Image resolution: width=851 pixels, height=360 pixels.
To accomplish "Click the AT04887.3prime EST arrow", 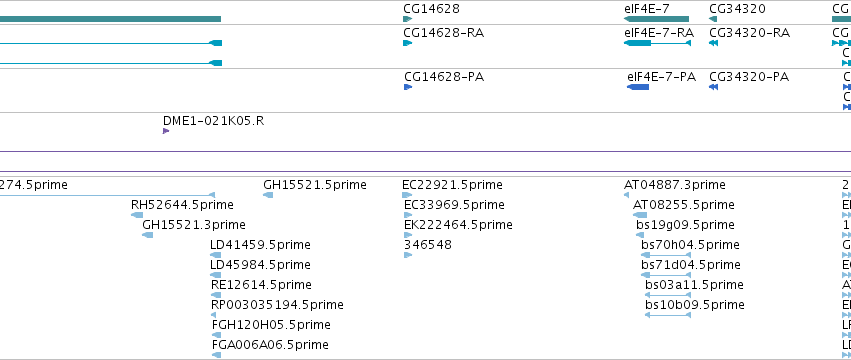I will [627, 195].
